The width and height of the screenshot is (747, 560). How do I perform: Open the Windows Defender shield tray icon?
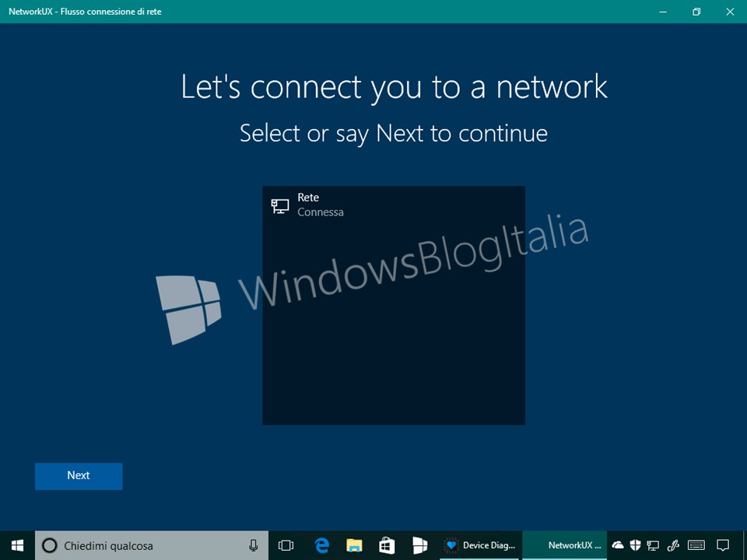point(635,545)
